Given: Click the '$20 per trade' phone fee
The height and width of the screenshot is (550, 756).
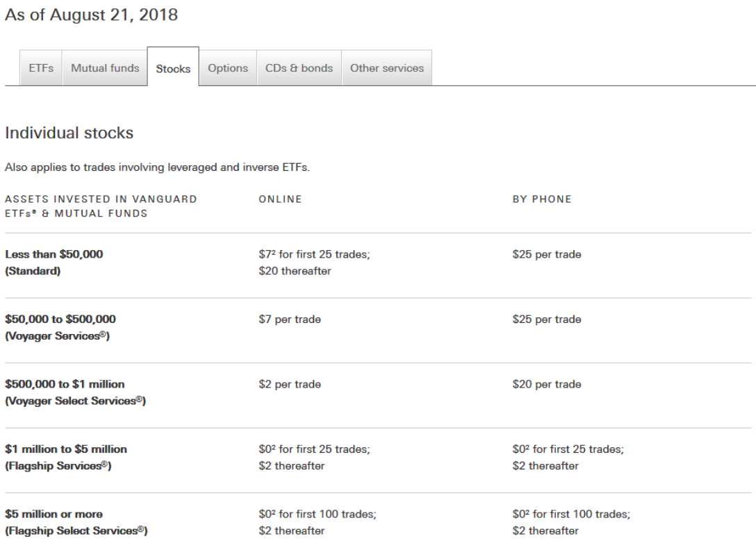Looking at the screenshot, I should [547, 384].
